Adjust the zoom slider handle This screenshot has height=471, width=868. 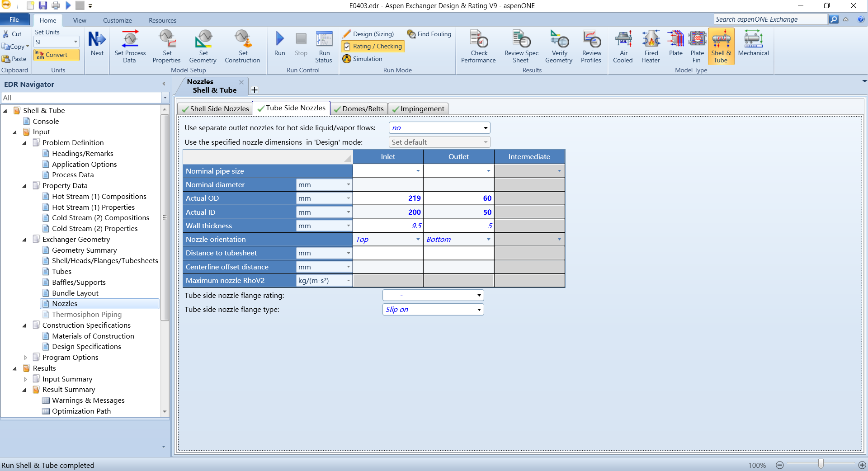pyautogui.click(x=821, y=464)
